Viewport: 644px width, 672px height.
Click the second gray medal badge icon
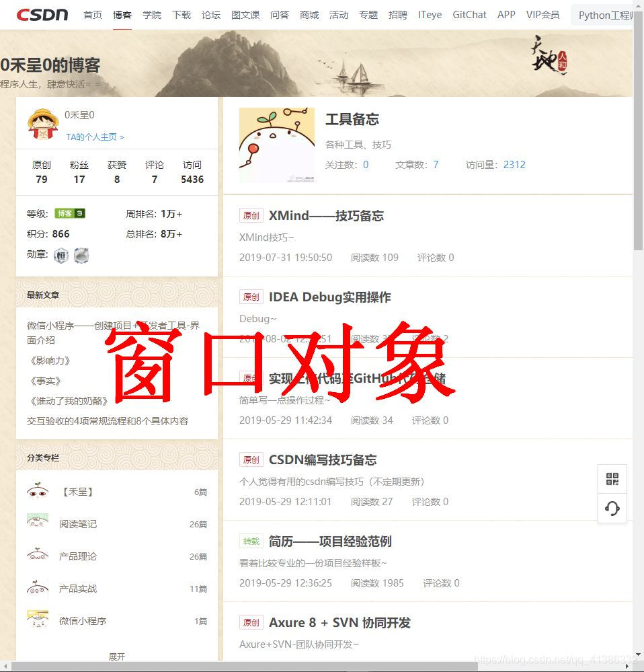tap(81, 256)
